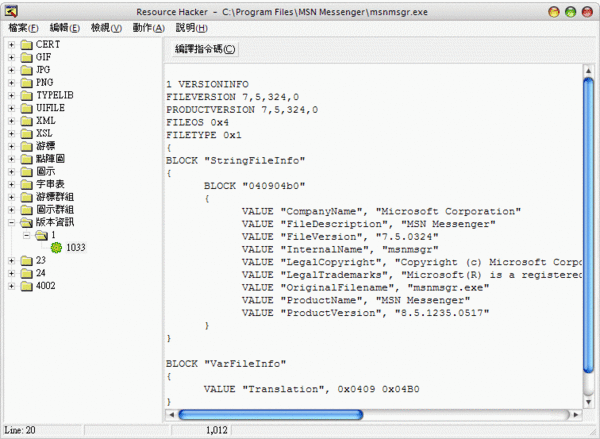Screen dimensions: 600x439
Task: Expand the 字串表 tree node
Action: coord(11,184)
